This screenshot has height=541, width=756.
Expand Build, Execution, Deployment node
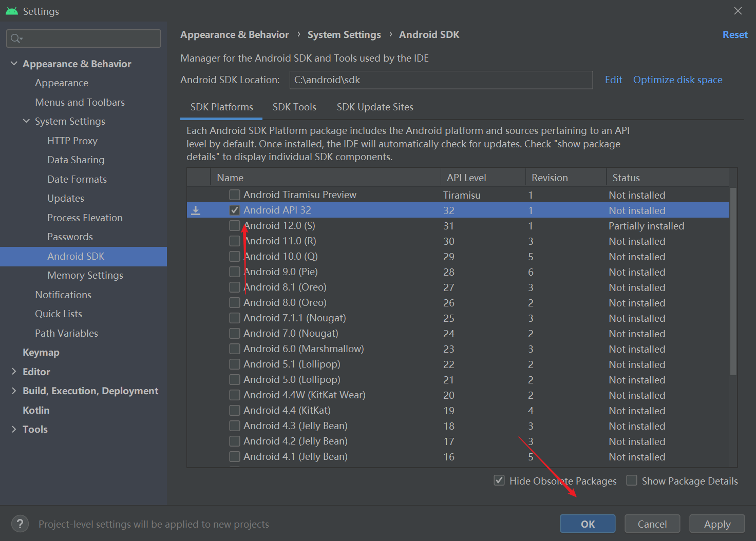point(14,391)
